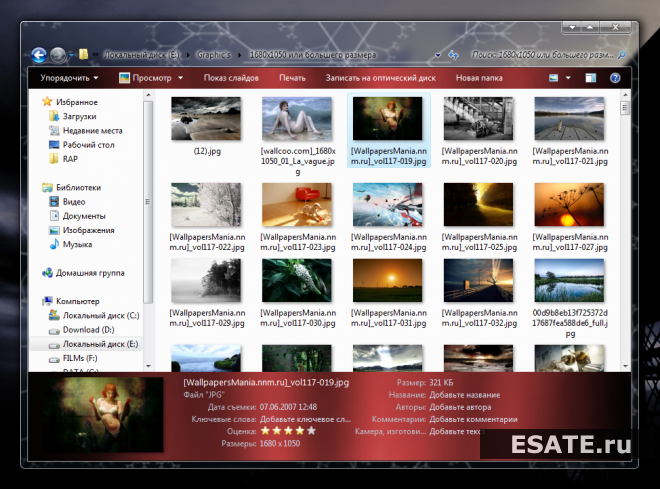Image resolution: width=660 pixels, height=489 pixels.
Task: Select the vol117-027.jpg thumbnail
Action: 570,205
